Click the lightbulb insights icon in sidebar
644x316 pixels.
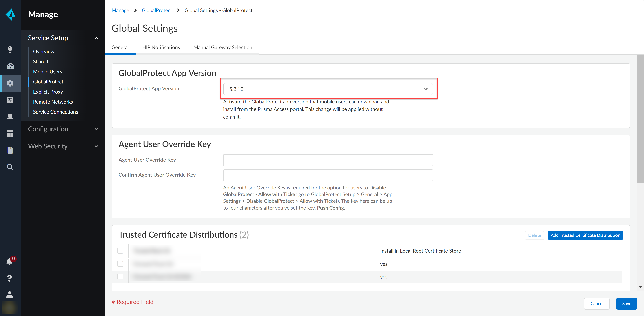pyautogui.click(x=10, y=49)
